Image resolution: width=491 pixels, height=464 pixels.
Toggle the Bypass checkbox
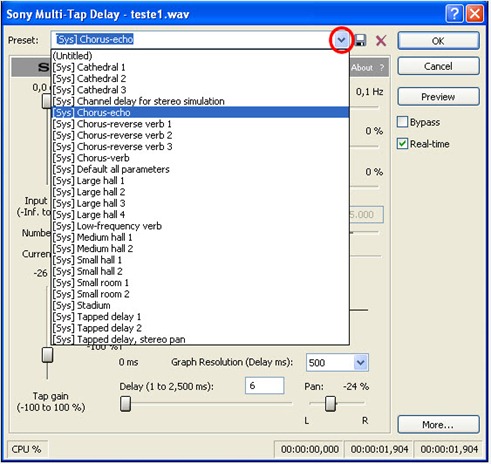tap(402, 122)
